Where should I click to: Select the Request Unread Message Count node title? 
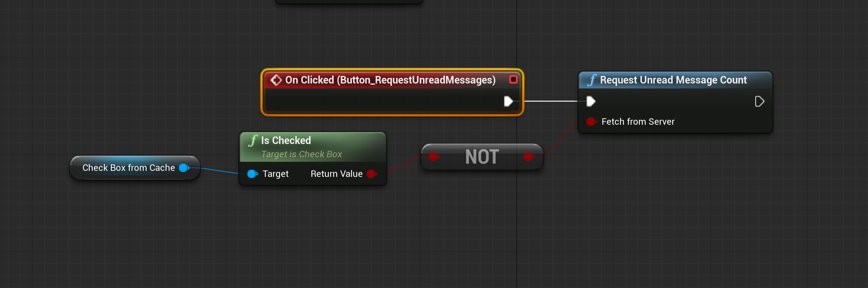673,80
